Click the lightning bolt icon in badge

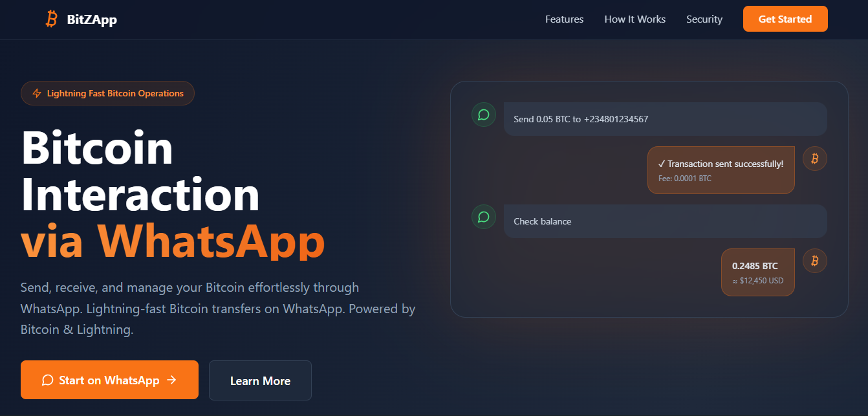(x=37, y=93)
